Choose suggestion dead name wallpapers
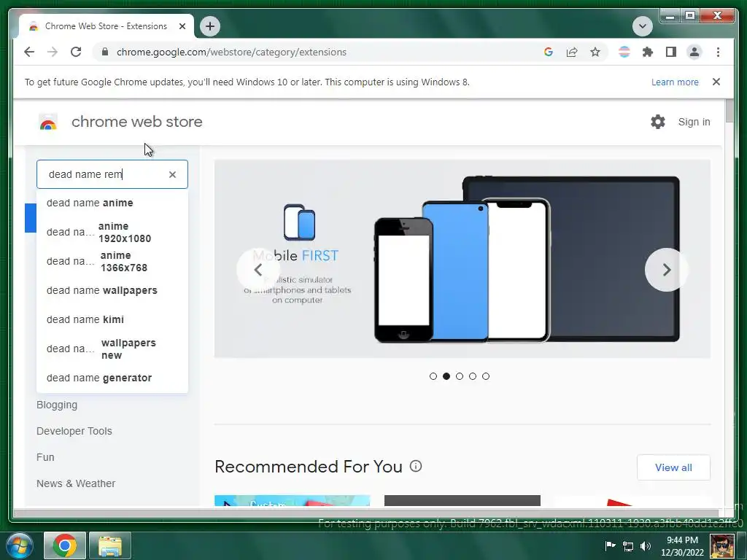The width and height of the screenshot is (747, 560). [x=112, y=290]
